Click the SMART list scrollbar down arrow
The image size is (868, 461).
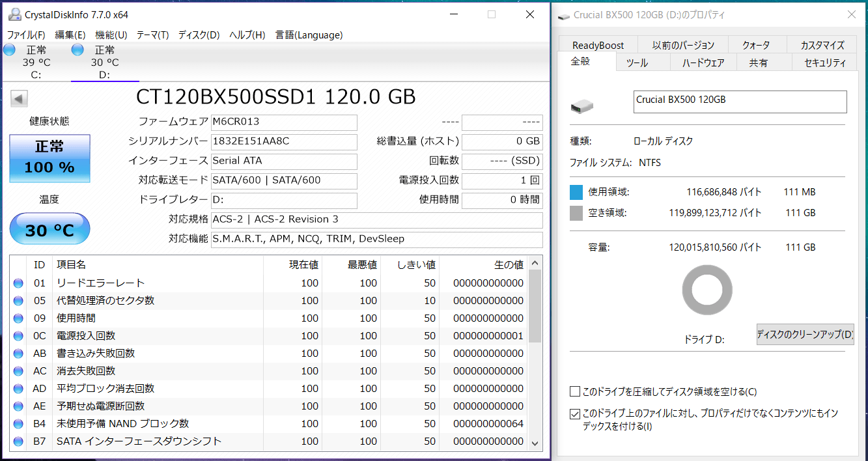tap(535, 443)
